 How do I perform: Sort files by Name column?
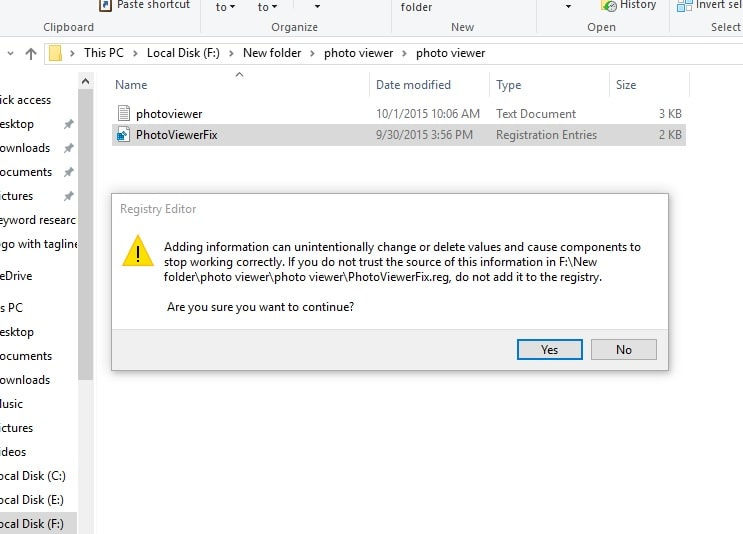click(x=131, y=85)
